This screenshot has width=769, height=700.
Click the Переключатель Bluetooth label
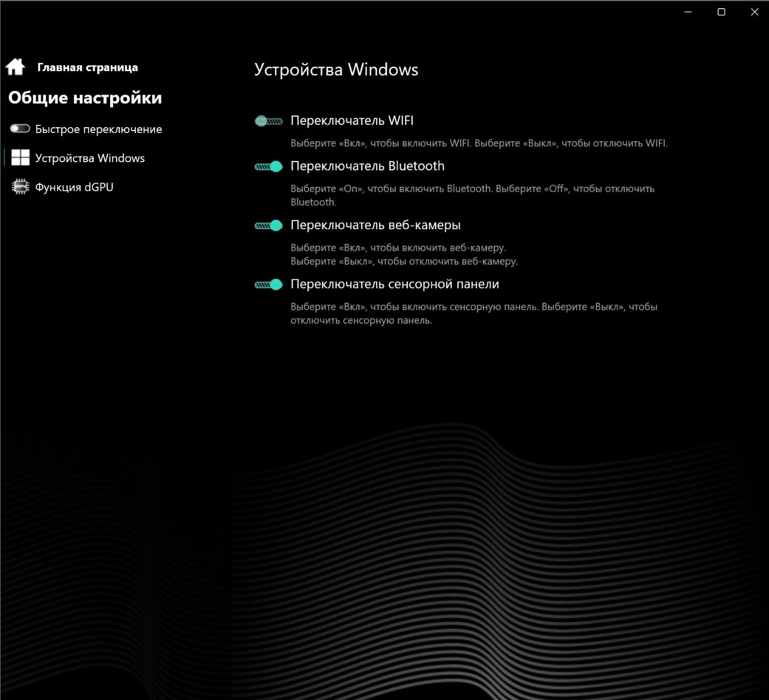367,166
